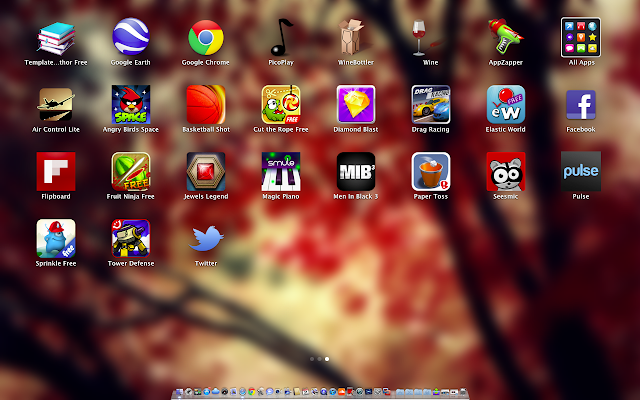The width and height of the screenshot is (640, 400).
Task: Launch the Pulse news app
Action: click(x=581, y=171)
